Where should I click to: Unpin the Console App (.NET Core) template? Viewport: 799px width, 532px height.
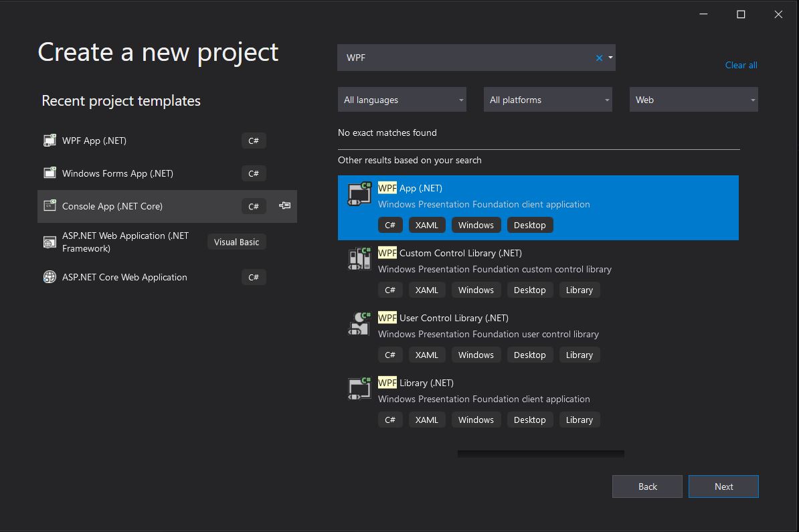tap(283, 206)
